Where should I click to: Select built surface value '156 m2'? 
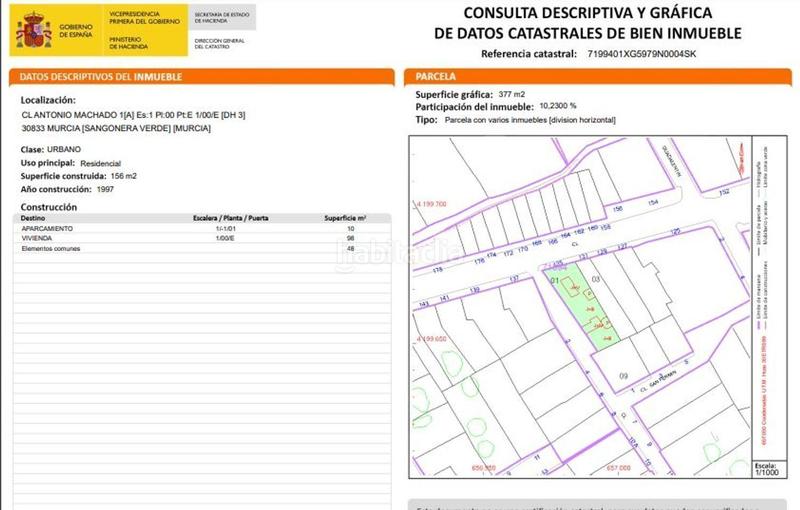pyautogui.click(x=123, y=176)
